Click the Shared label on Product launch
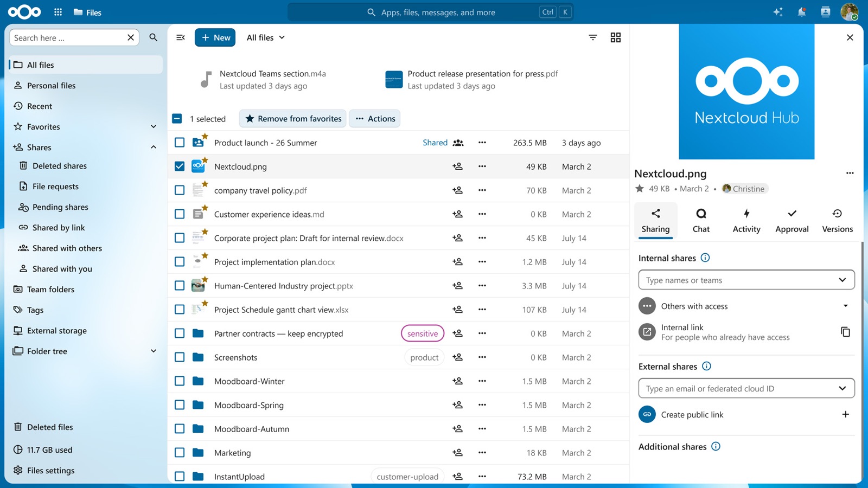 pos(435,143)
